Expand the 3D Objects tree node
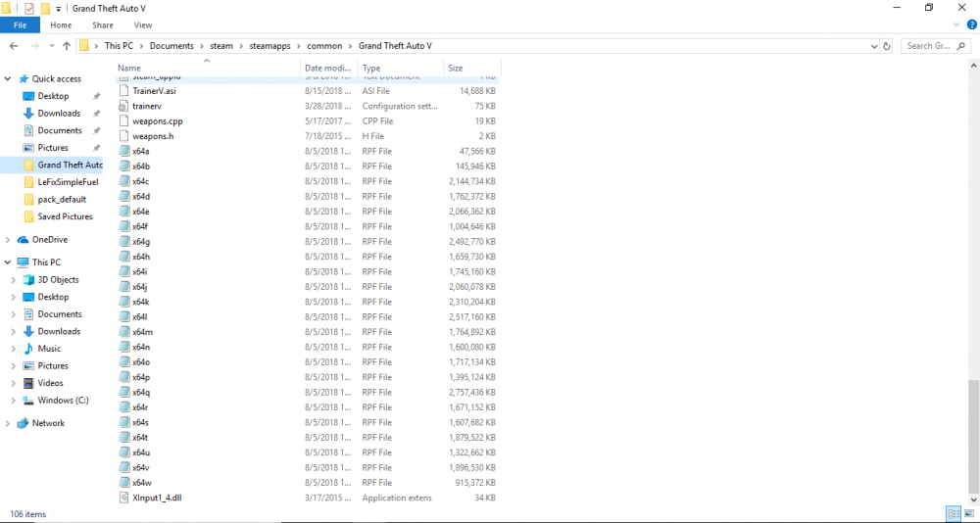The height and width of the screenshot is (523, 980). point(13,280)
